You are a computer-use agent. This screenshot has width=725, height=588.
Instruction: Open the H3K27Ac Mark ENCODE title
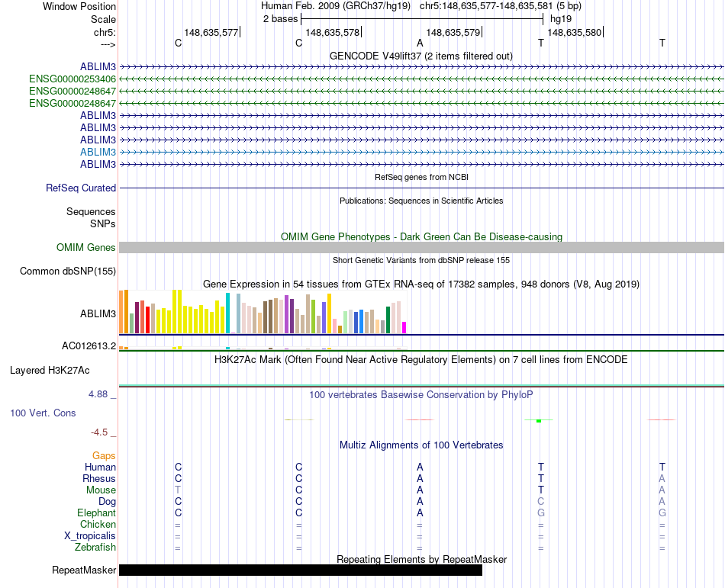coord(420,359)
